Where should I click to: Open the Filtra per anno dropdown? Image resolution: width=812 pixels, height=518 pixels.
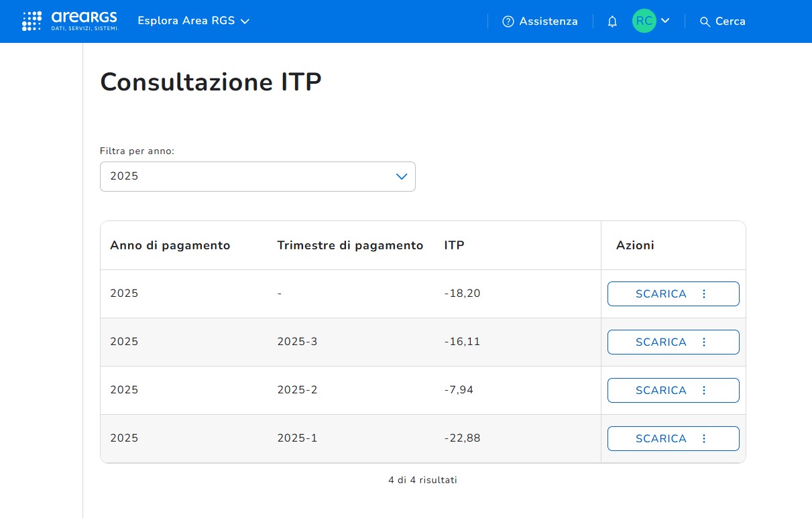[x=257, y=176]
